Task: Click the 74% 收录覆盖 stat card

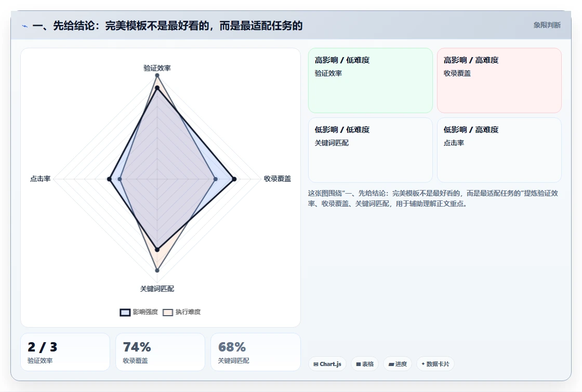Action: point(161,352)
